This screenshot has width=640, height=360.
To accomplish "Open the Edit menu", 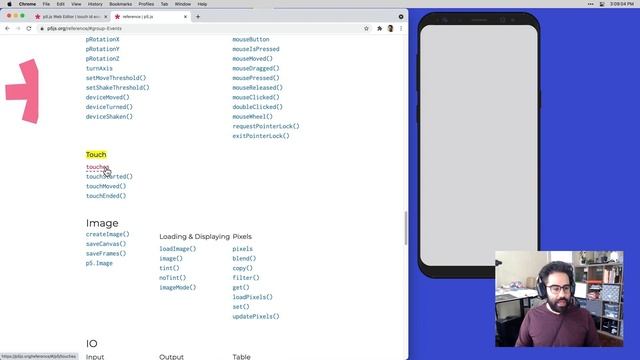I will [60, 4].
